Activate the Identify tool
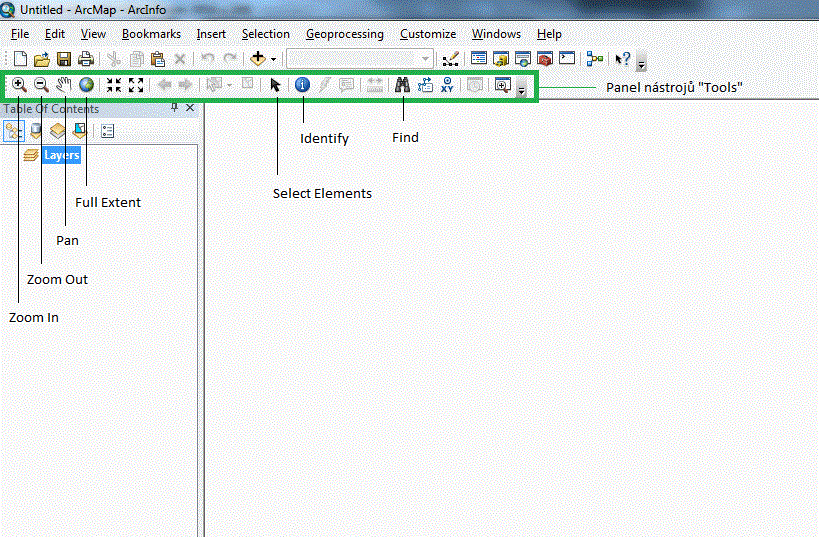Screen dimensions: 819x537 pos(302,85)
